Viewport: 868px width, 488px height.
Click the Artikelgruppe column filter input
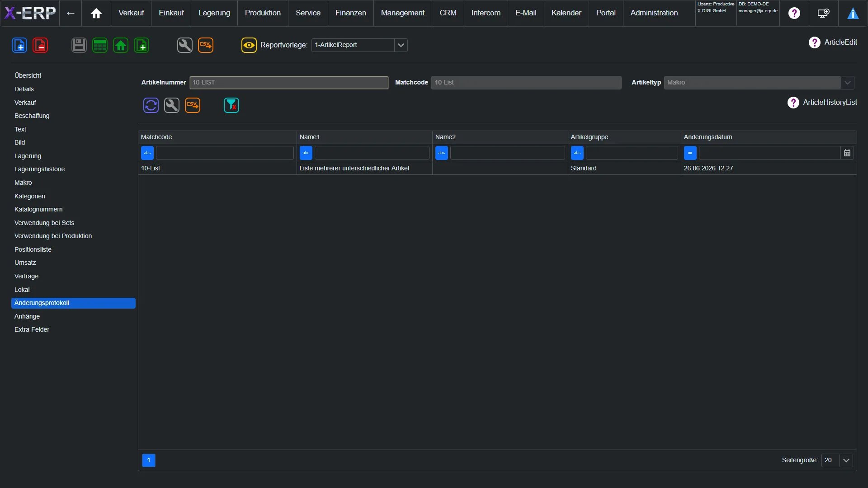pos(632,153)
